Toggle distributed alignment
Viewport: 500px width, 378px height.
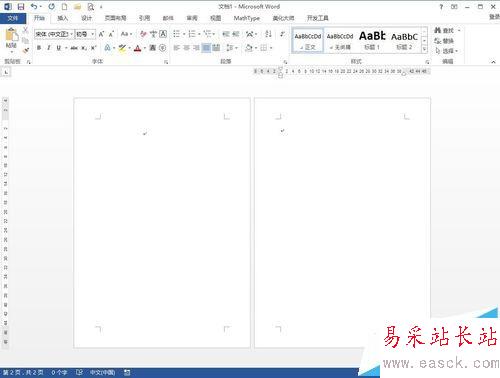(x=216, y=48)
